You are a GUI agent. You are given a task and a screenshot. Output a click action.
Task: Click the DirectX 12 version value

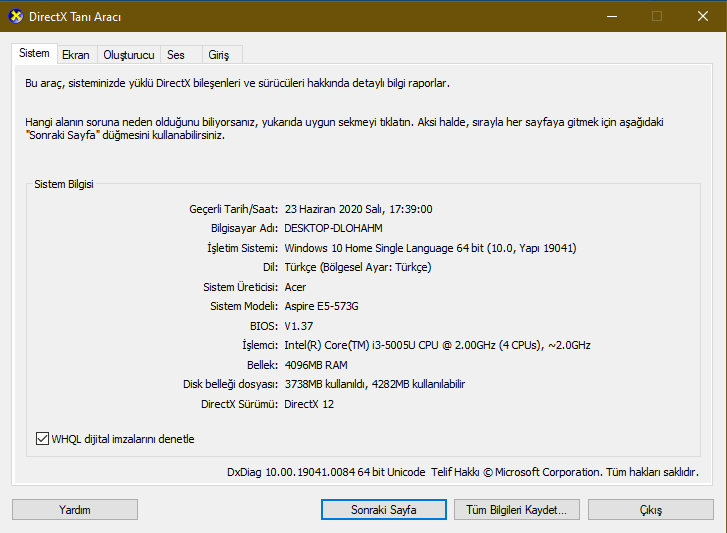(309, 404)
